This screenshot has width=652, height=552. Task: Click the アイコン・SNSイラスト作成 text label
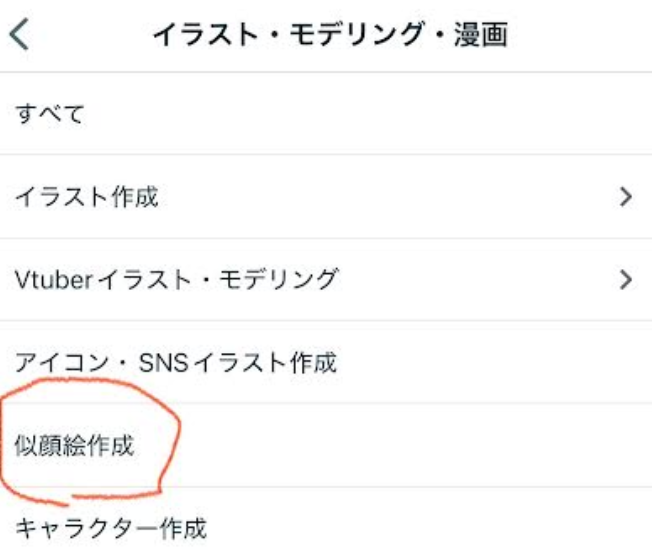click(175, 362)
